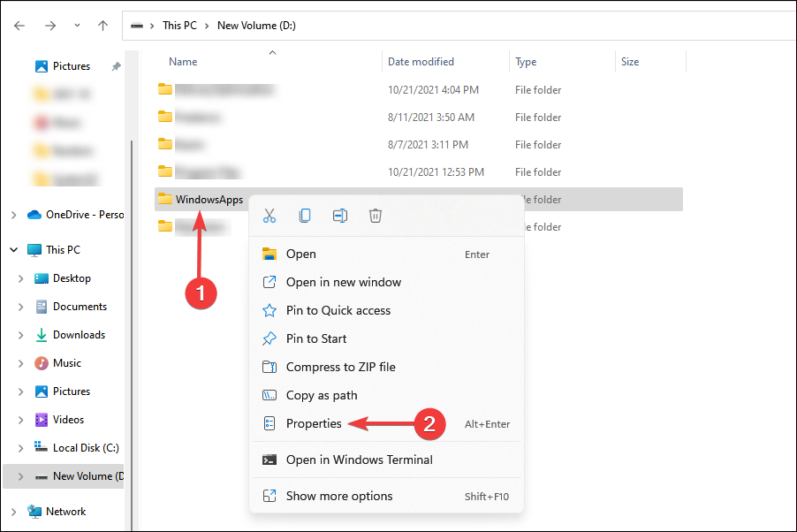The height and width of the screenshot is (532, 797).
Task: Click the Documents icon in sidebar
Action: (x=42, y=307)
